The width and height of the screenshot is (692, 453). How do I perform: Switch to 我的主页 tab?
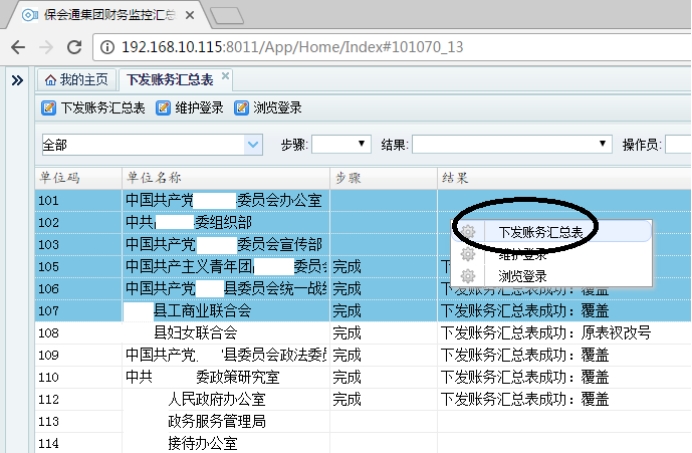point(76,80)
